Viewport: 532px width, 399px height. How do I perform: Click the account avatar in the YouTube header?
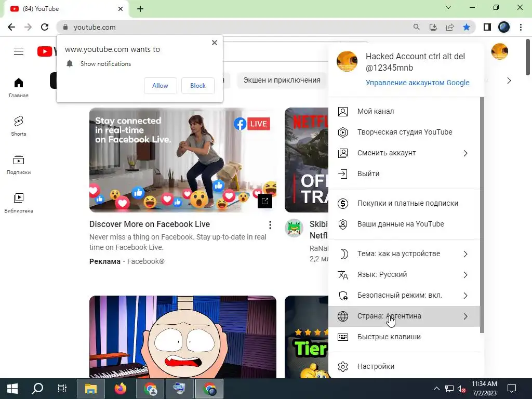tap(499, 51)
